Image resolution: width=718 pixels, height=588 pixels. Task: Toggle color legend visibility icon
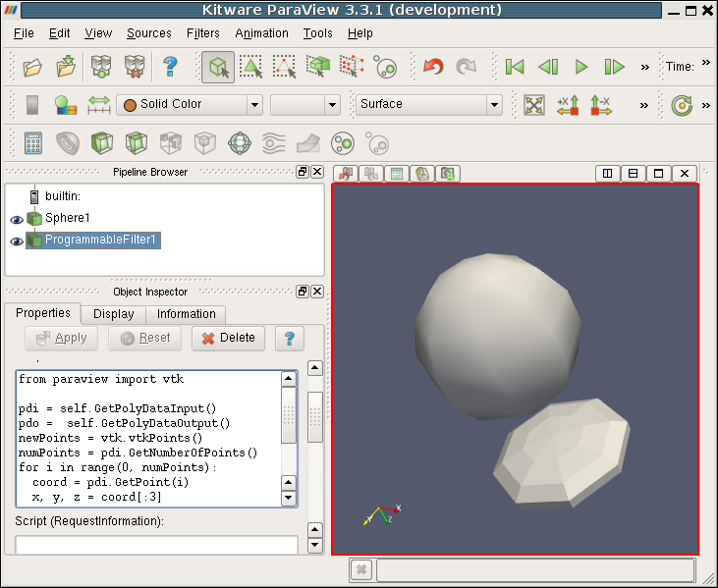pyautogui.click(x=32, y=105)
